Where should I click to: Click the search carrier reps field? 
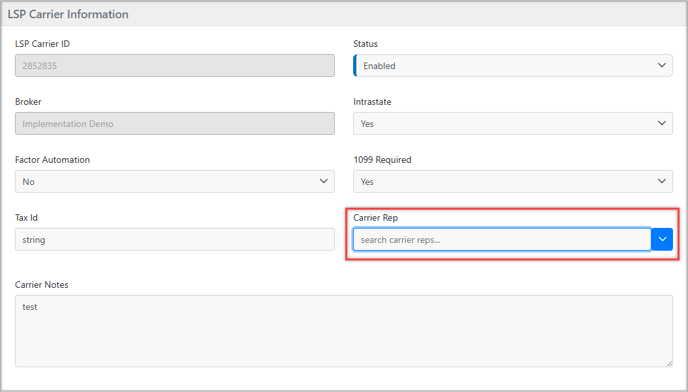pyautogui.click(x=502, y=239)
